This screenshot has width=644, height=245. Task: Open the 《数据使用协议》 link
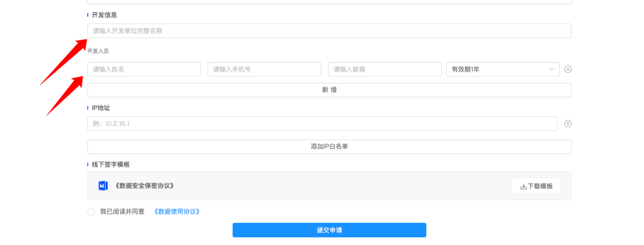(177, 212)
